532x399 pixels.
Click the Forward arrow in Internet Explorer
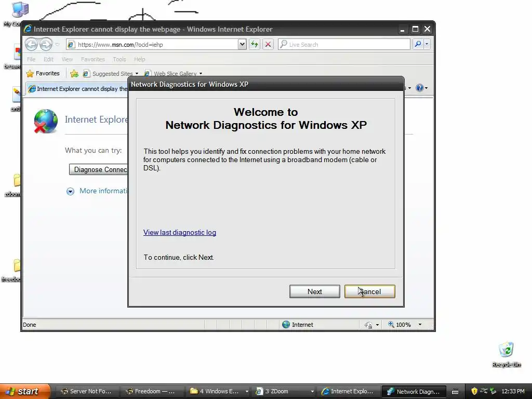coord(46,45)
